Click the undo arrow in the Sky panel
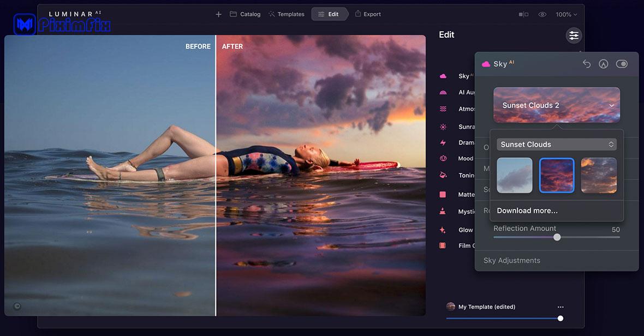This screenshot has width=644, height=336. point(587,63)
